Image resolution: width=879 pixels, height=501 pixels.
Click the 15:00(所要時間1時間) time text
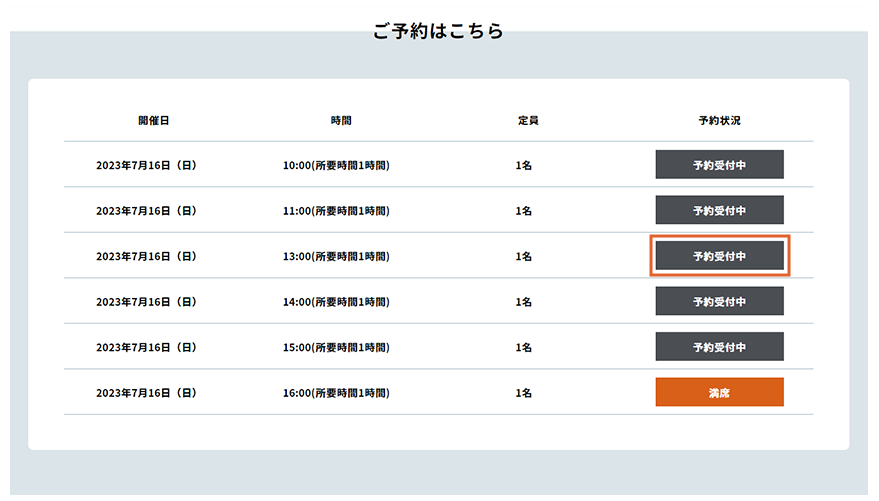click(x=336, y=348)
